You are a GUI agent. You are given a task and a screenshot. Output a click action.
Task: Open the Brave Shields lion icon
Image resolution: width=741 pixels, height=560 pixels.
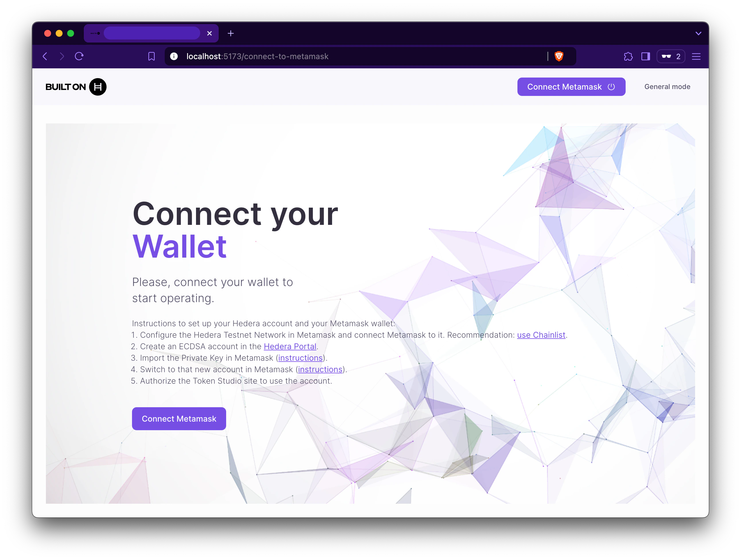click(x=559, y=56)
